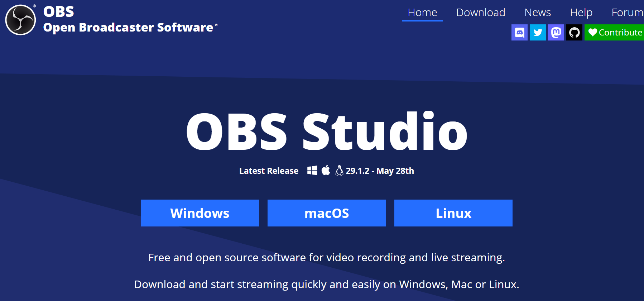
Task: Go to the Home tab
Action: (422, 13)
